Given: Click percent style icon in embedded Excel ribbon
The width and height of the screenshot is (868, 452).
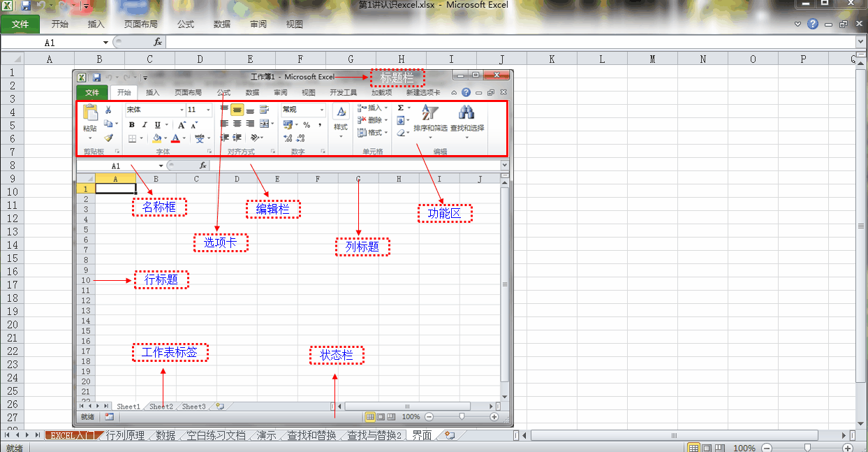Looking at the screenshot, I should pyautogui.click(x=306, y=124).
